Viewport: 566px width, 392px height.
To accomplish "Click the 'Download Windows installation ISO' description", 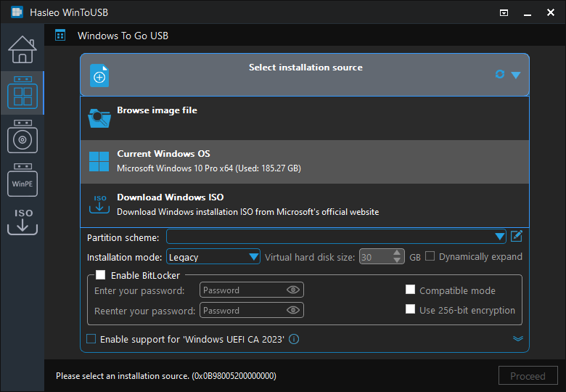I will pos(247,212).
